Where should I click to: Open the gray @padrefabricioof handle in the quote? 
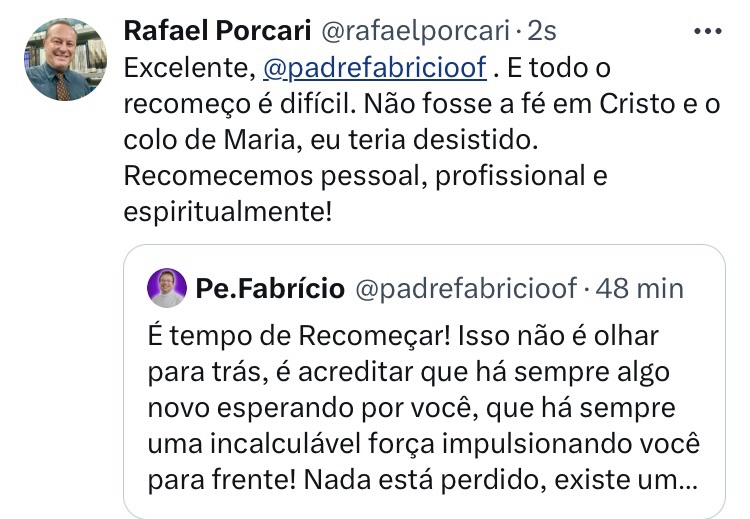466,288
